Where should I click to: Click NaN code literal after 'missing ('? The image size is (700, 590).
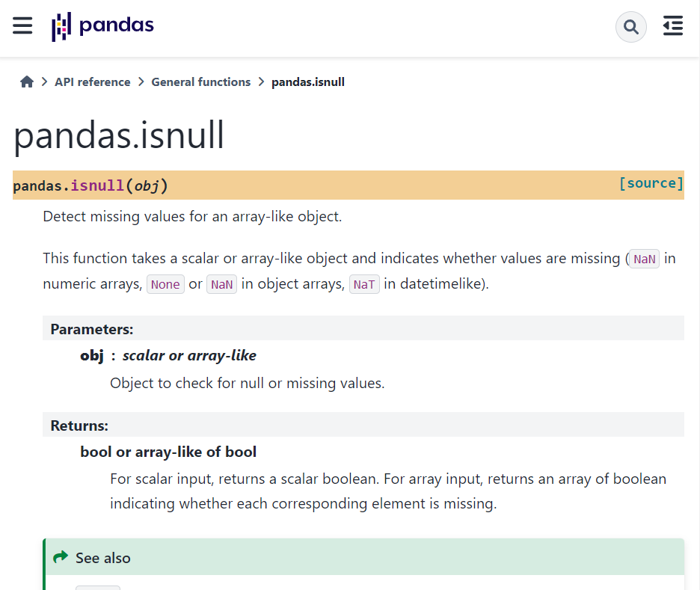tap(644, 259)
